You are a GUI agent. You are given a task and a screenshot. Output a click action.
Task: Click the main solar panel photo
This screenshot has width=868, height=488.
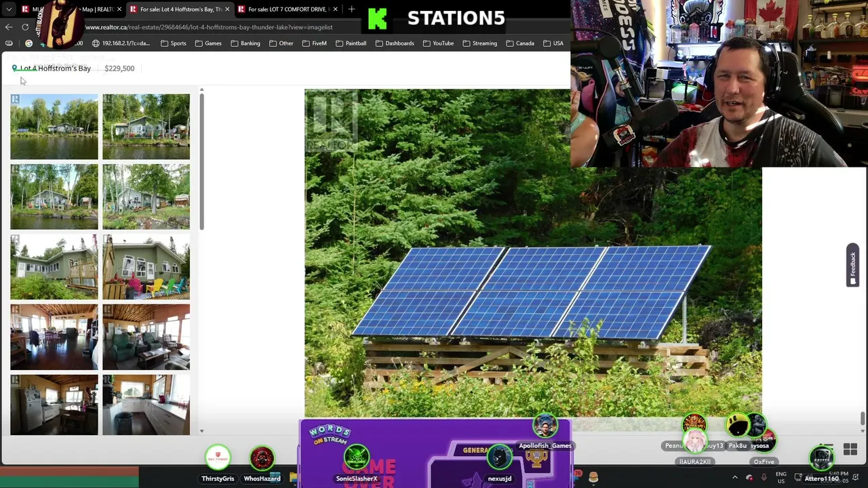[533, 254]
